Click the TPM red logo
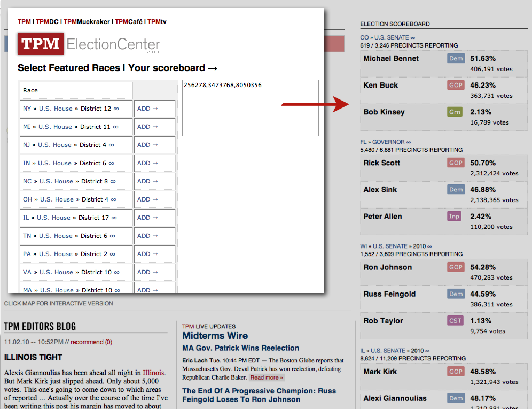The image size is (532, 409). 41,44
